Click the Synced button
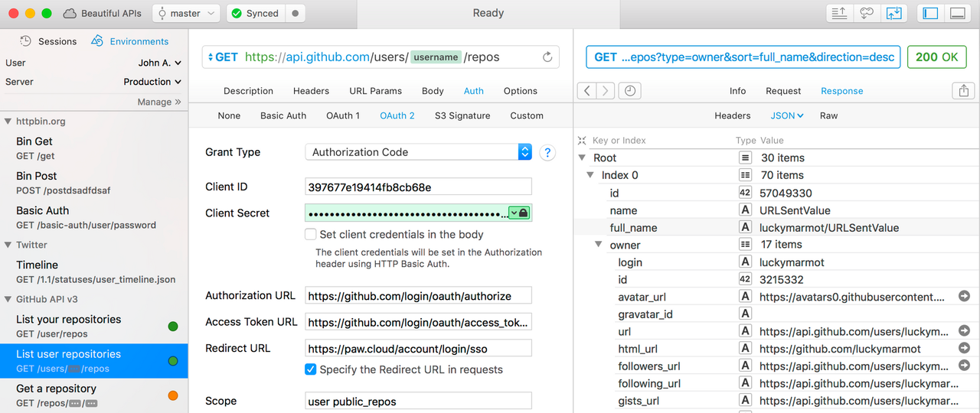980x413 pixels. coord(256,13)
